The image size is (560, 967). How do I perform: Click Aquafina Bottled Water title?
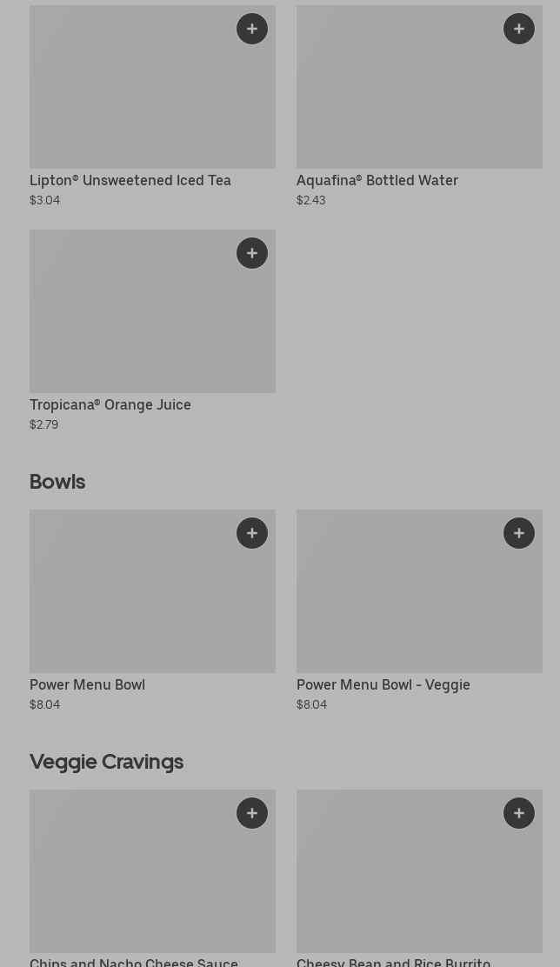pos(377,181)
